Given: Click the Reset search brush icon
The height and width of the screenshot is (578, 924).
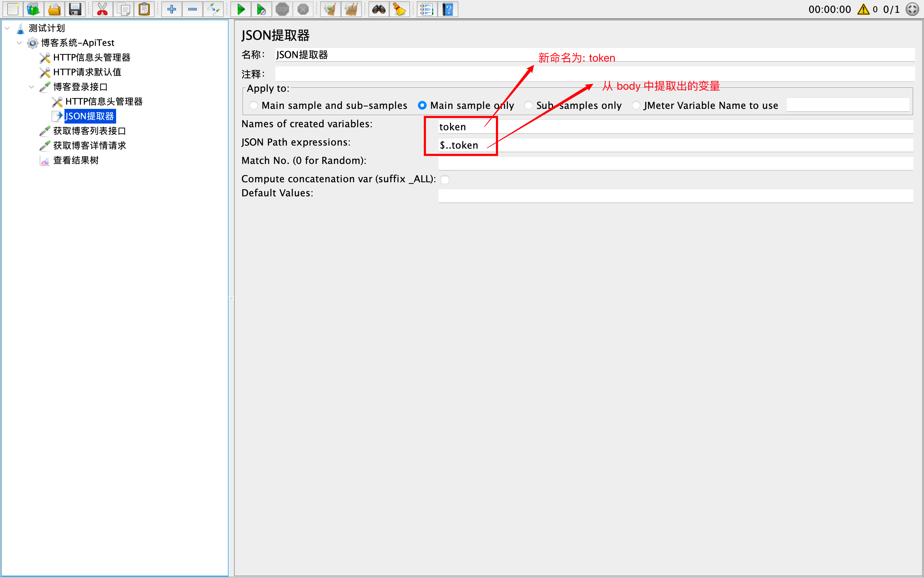Looking at the screenshot, I should point(399,9).
